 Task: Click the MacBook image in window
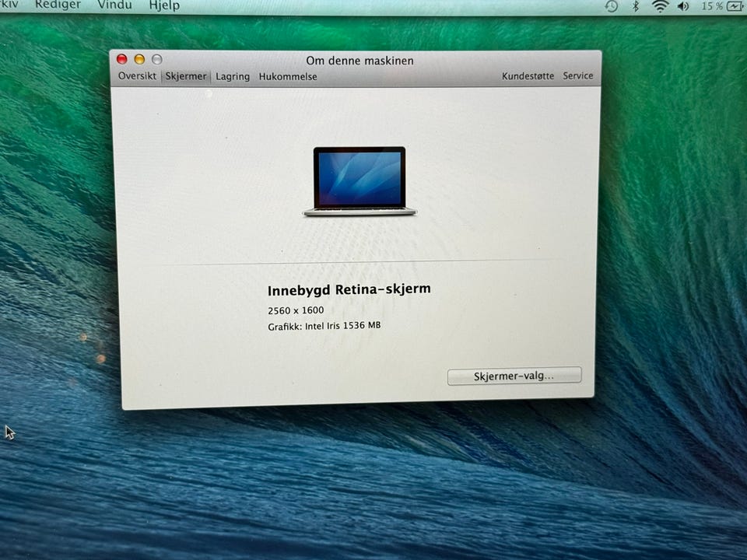tap(359, 181)
